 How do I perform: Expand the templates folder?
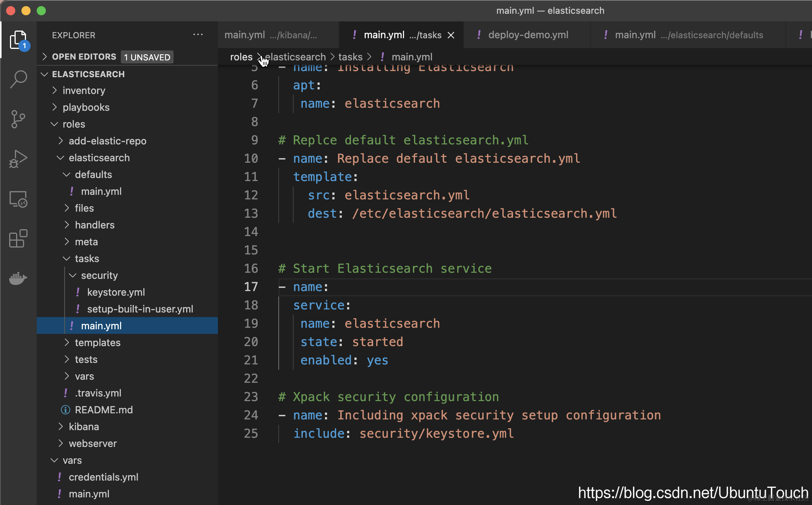(97, 343)
